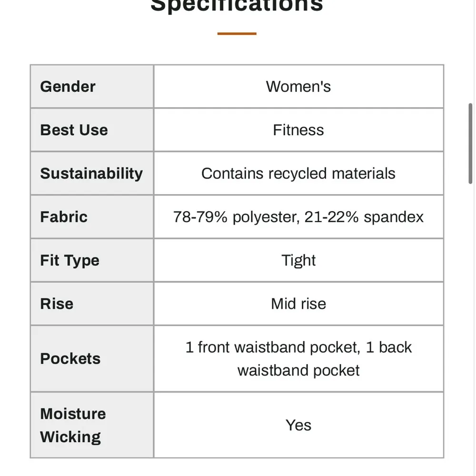This screenshot has height=476, width=476.
Task: Click the Fitness value text
Action: click(298, 130)
